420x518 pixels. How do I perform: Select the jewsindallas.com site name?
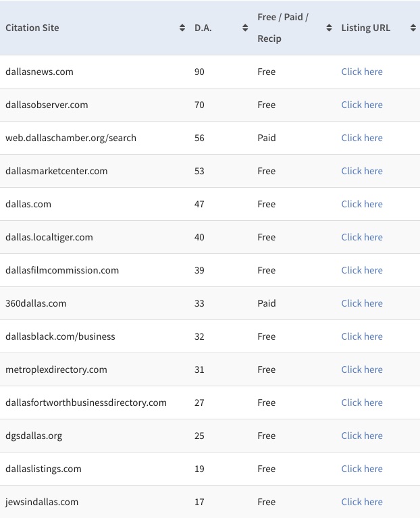pyautogui.click(x=42, y=502)
